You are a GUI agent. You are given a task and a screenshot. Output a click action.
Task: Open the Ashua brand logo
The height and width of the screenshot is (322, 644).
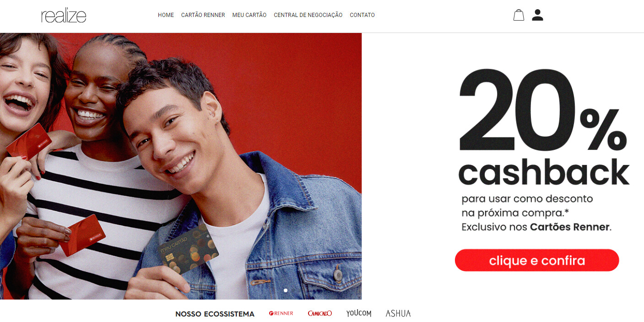398,313
